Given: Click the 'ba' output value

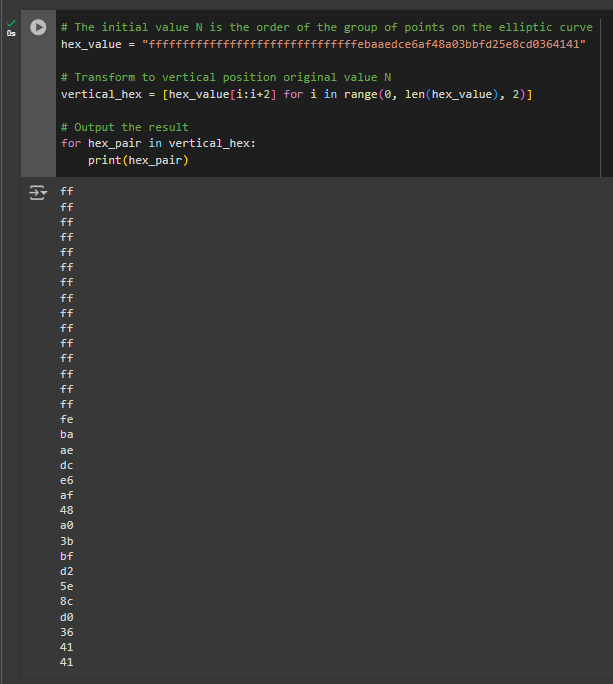Looking at the screenshot, I should tap(67, 434).
